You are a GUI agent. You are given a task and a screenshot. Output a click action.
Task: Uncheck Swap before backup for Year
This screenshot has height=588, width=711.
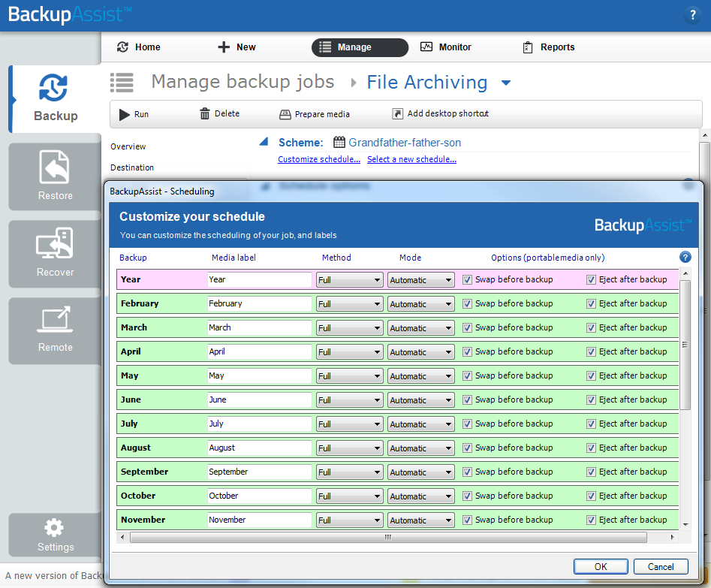468,280
